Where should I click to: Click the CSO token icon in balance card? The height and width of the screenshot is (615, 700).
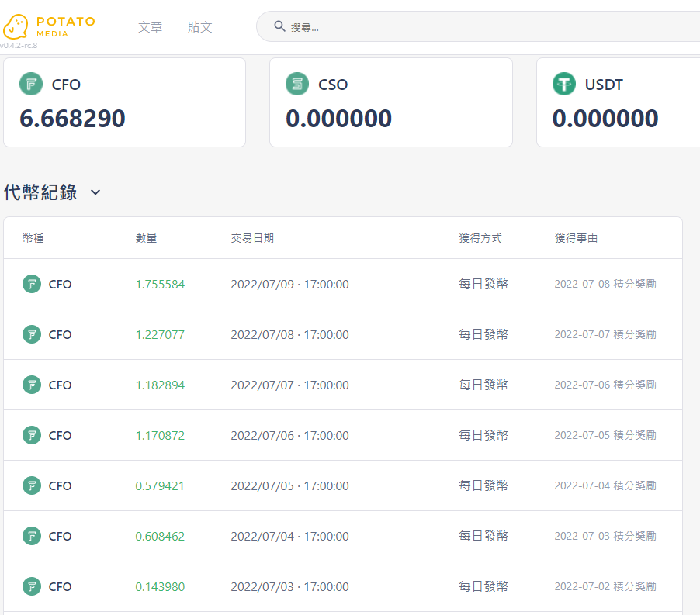tap(297, 84)
